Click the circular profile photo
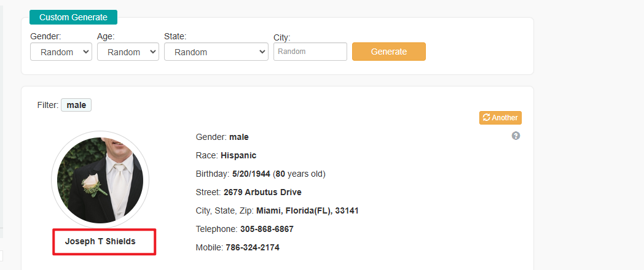Viewport: 644px width, 270px height. (100, 180)
